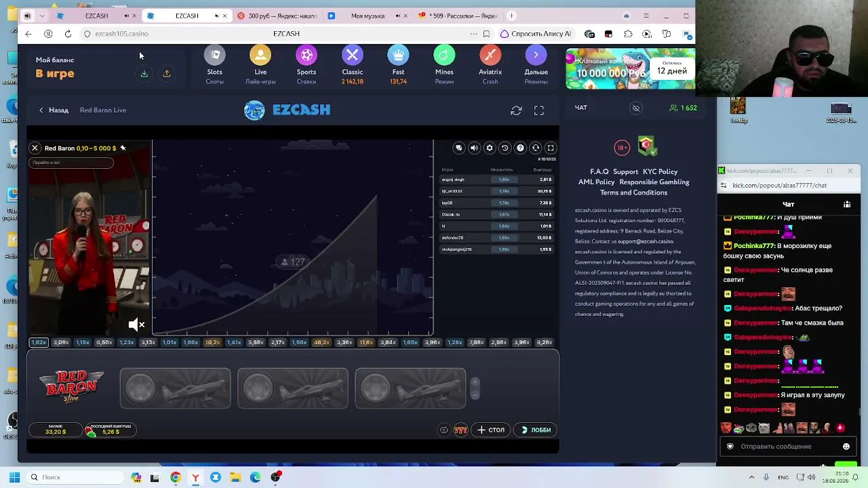
Task: Show more modes with Дальше arrow
Action: click(x=536, y=56)
